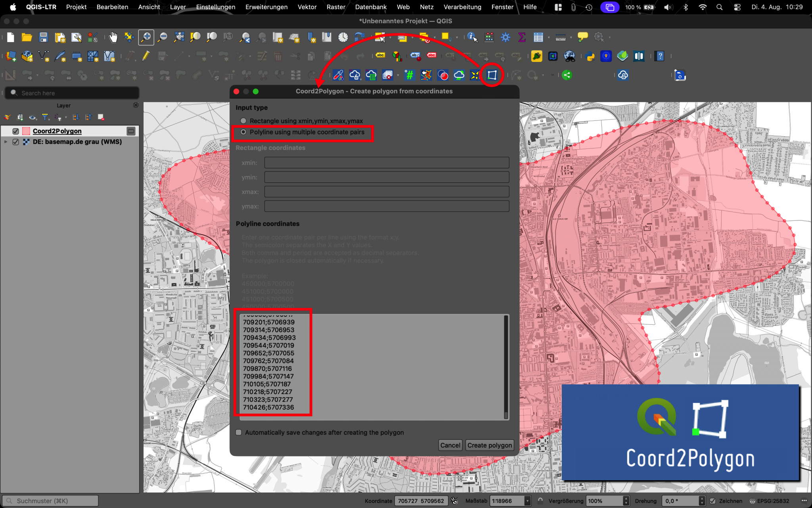Open the Maßstab scale dropdown
This screenshot has width=812, height=508.
[527, 501]
